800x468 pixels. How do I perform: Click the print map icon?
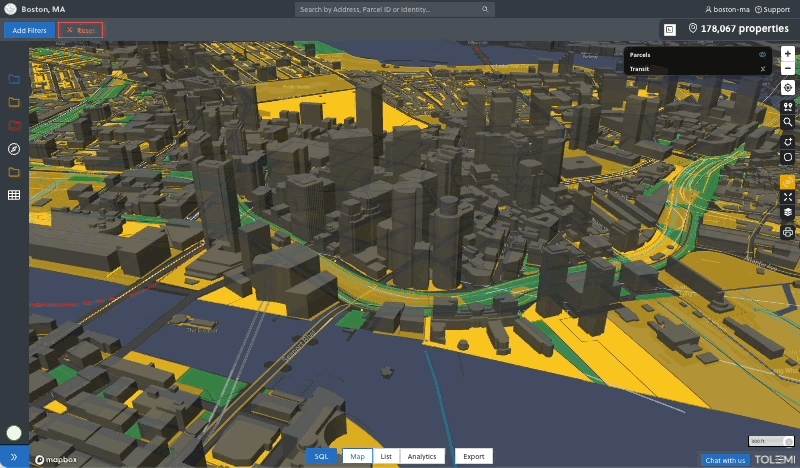[x=788, y=232]
